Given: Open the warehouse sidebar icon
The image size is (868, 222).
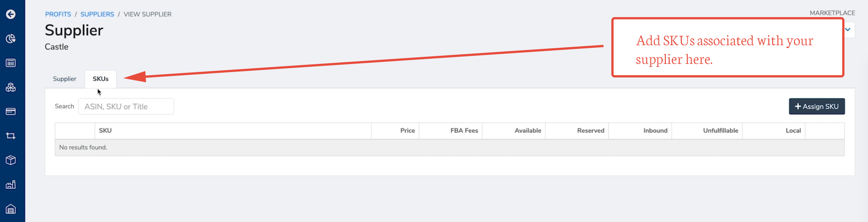Looking at the screenshot, I should click(11, 209).
